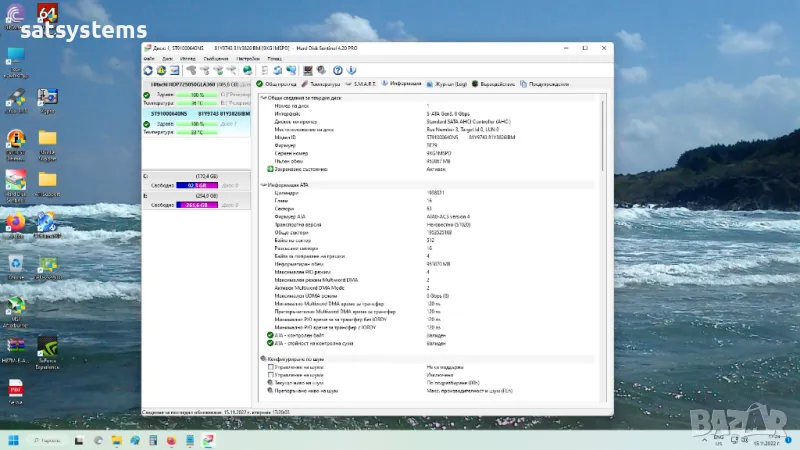Click the gear configuration icon in the toolbar
The width and height of the screenshot is (800, 450).
323,70
